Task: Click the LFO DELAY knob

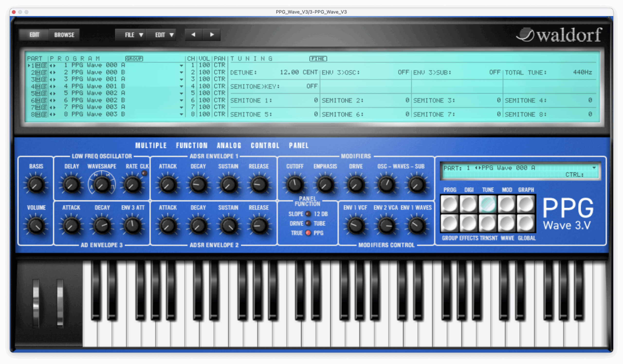Action: pyautogui.click(x=72, y=185)
